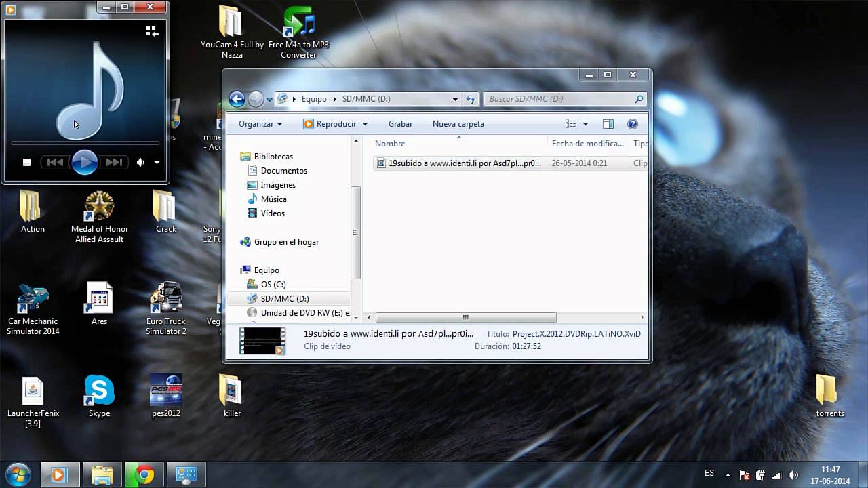The height and width of the screenshot is (488, 868).
Task: Open the address bar history dropdown
Action: [455, 99]
